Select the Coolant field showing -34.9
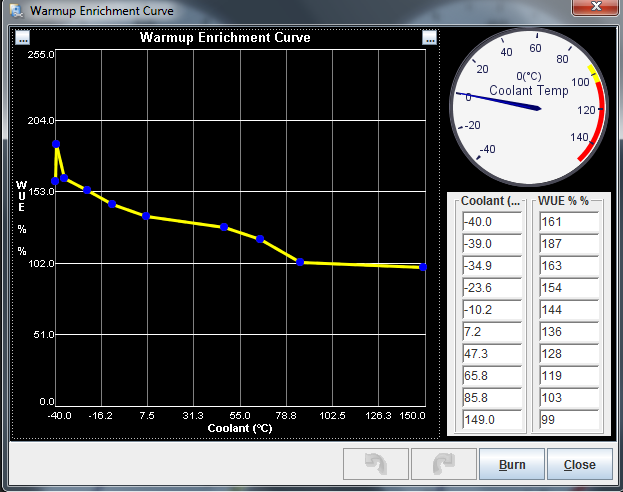Screen dimensions: 623x492 click(x=492, y=265)
